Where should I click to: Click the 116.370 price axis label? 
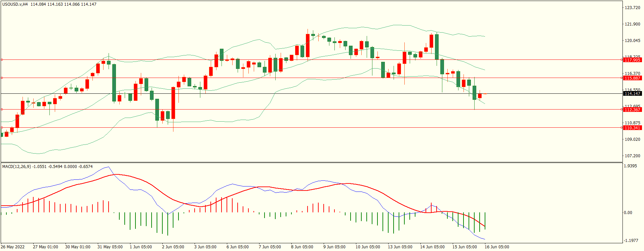632,73
